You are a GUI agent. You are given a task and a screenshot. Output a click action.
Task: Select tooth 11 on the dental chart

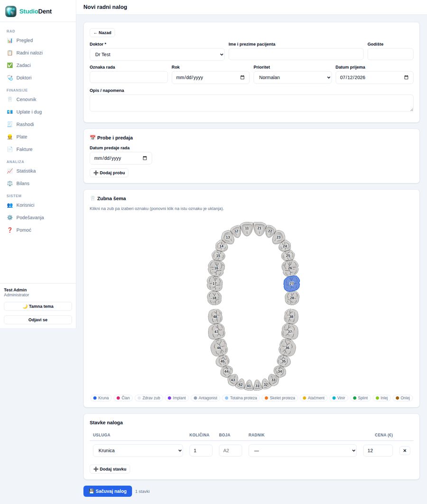pos(247,229)
